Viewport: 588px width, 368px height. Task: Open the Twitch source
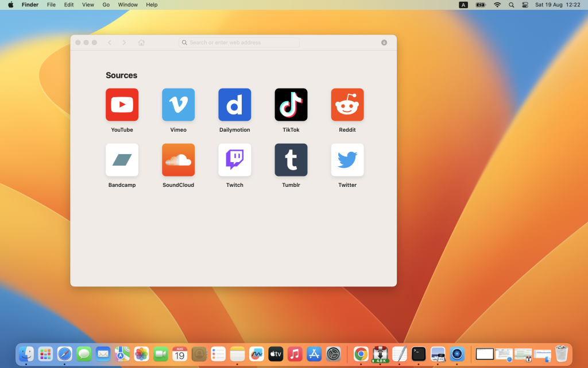[234, 160]
